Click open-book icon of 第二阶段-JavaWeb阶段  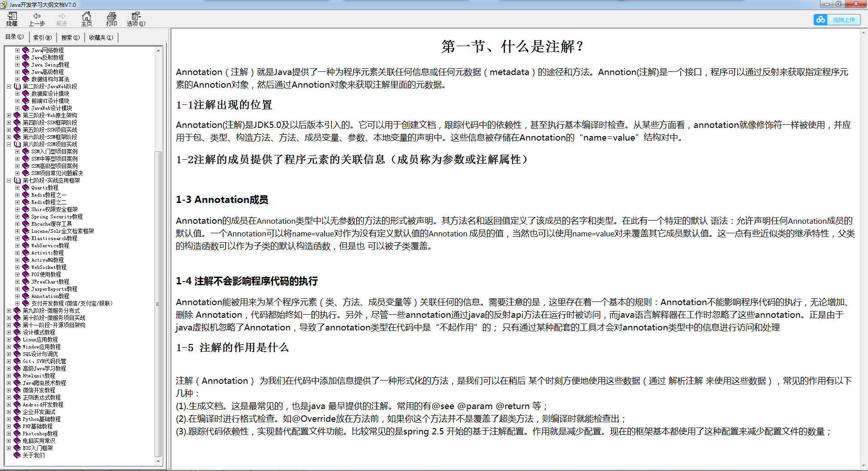point(18,86)
